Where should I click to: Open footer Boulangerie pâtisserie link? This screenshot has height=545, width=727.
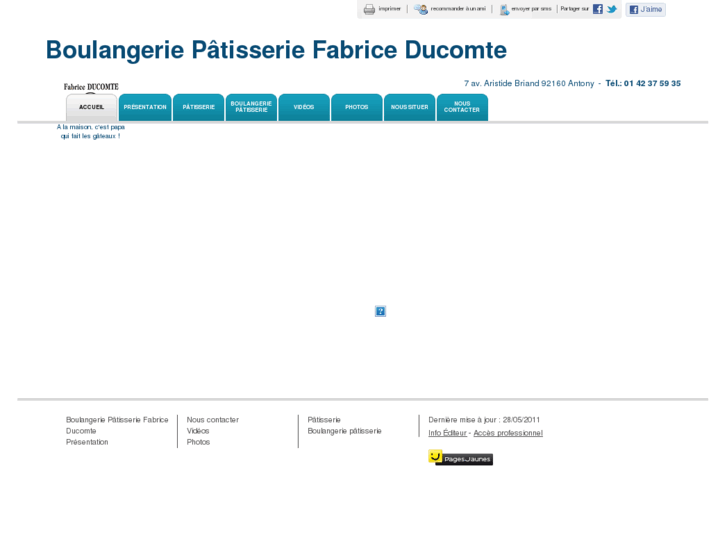(344, 431)
